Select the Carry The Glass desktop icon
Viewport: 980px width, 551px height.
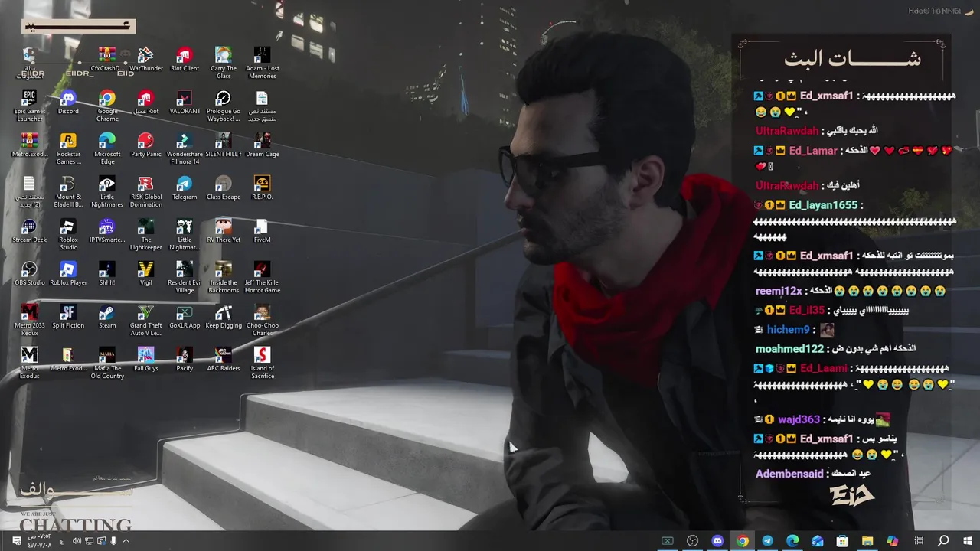224,64
